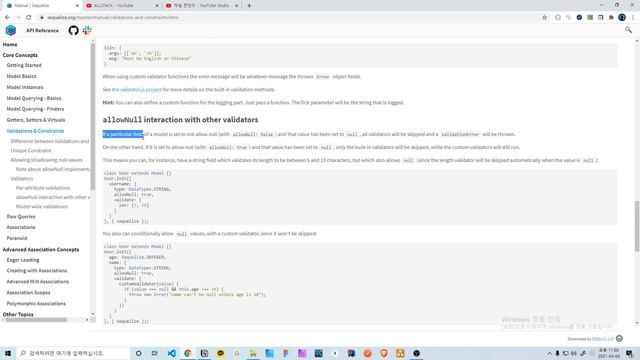Go to Home in sidebar

click(x=10, y=44)
